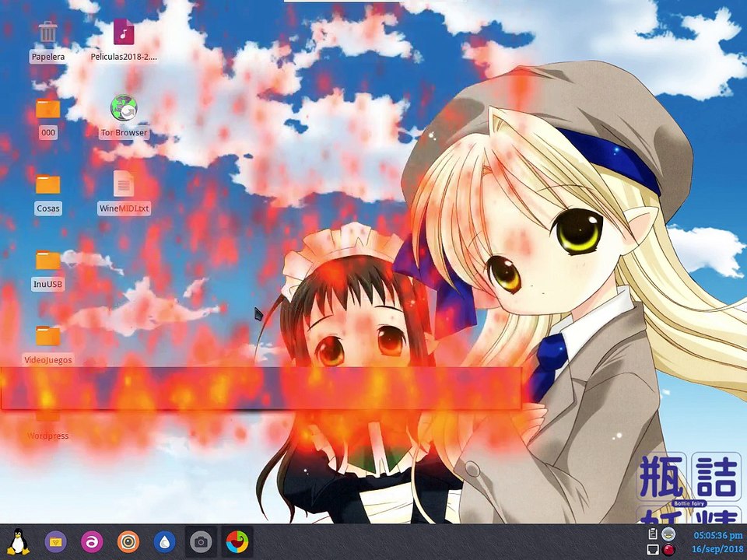Open calendar from date 16/sep/2018
747x560 pixels.
point(717,549)
